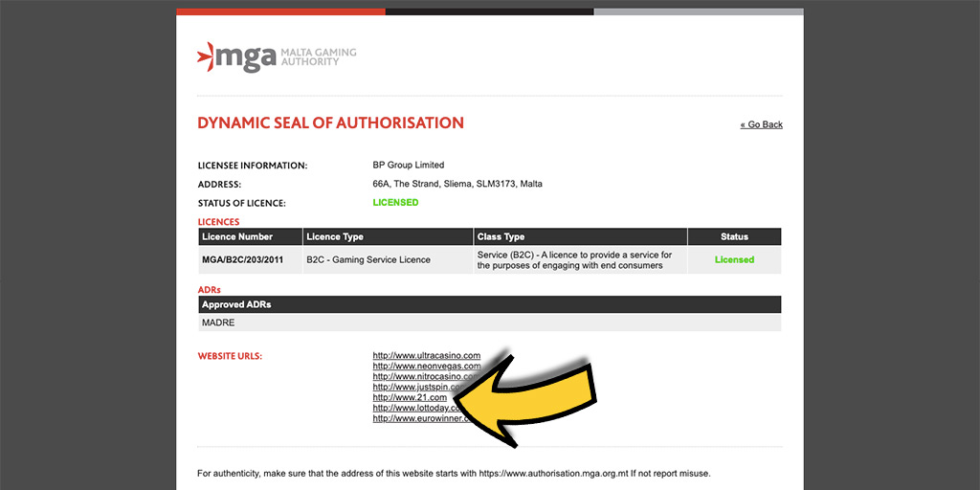The width and height of the screenshot is (980, 490).
Task: Click the LICENSEE INFORMATION label
Action: [x=253, y=166]
